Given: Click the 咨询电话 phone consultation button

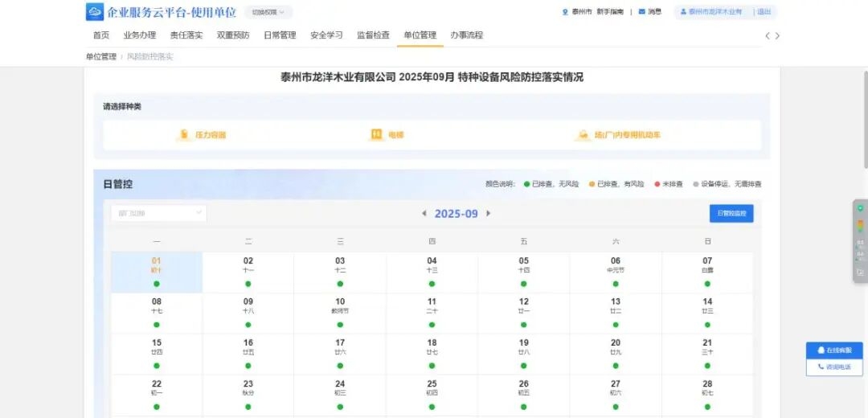Looking at the screenshot, I should click(834, 367).
